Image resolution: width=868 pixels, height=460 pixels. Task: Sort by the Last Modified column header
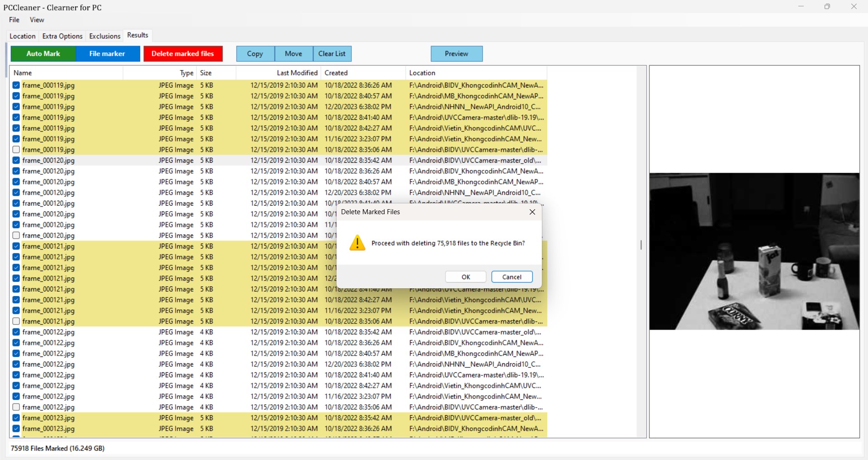[279, 73]
